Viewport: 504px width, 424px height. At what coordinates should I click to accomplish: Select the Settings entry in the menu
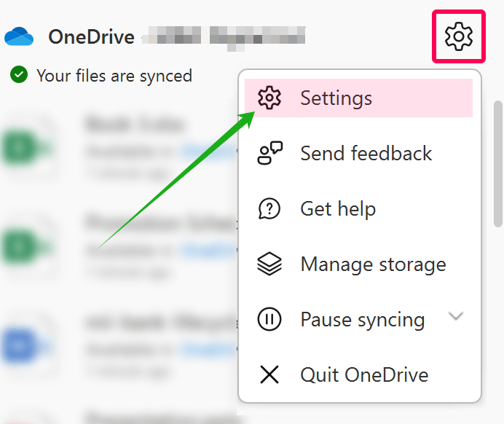(359, 98)
